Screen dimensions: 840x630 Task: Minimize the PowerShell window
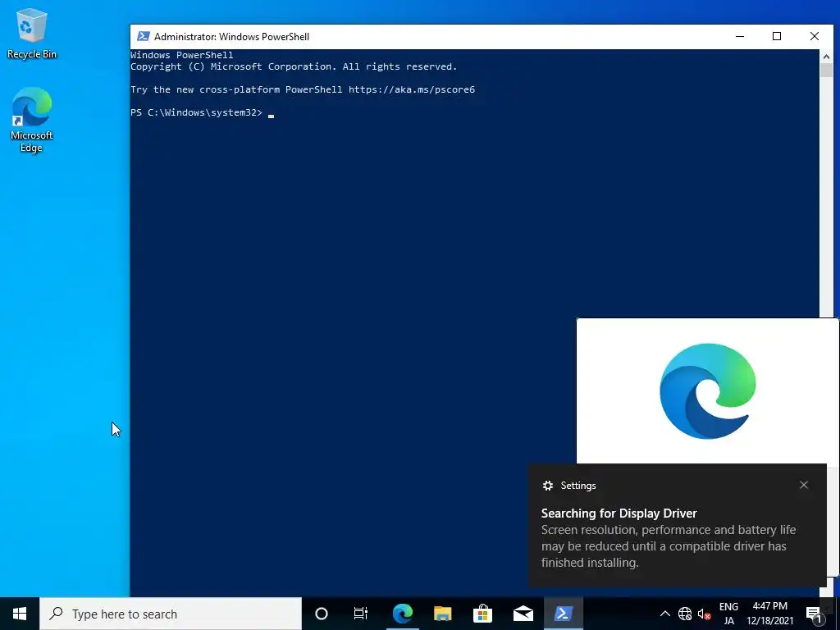[x=740, y=36]
